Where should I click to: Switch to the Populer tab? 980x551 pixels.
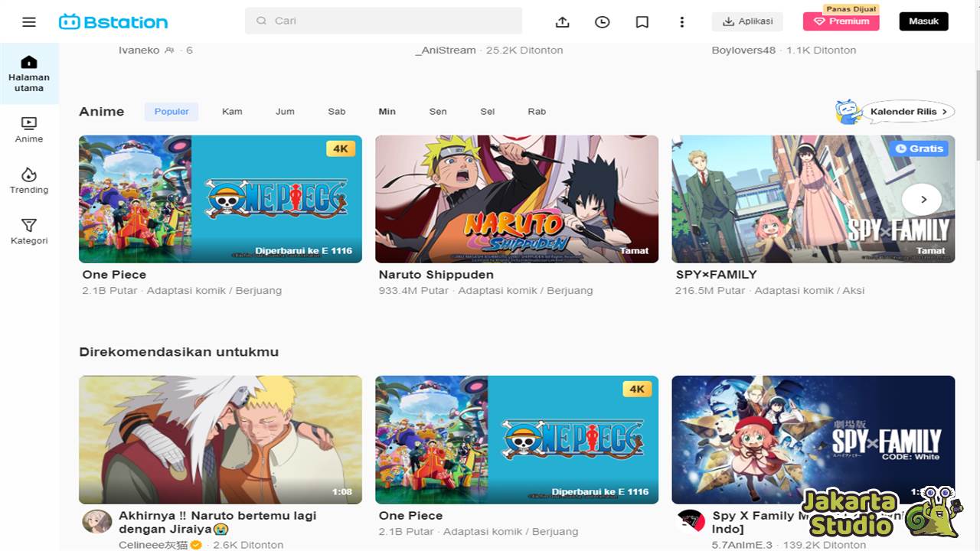(171, 111)
